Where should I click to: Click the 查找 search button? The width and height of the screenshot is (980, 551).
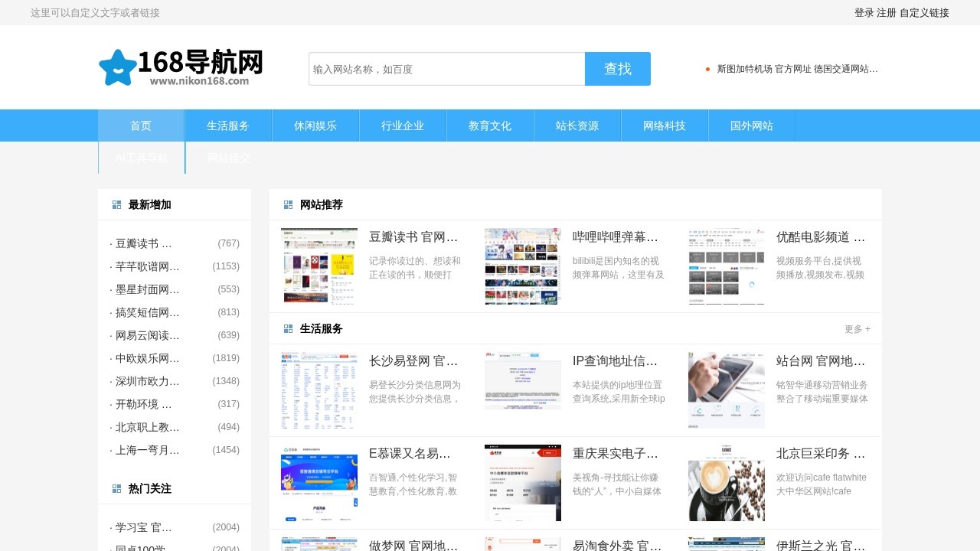618,69
